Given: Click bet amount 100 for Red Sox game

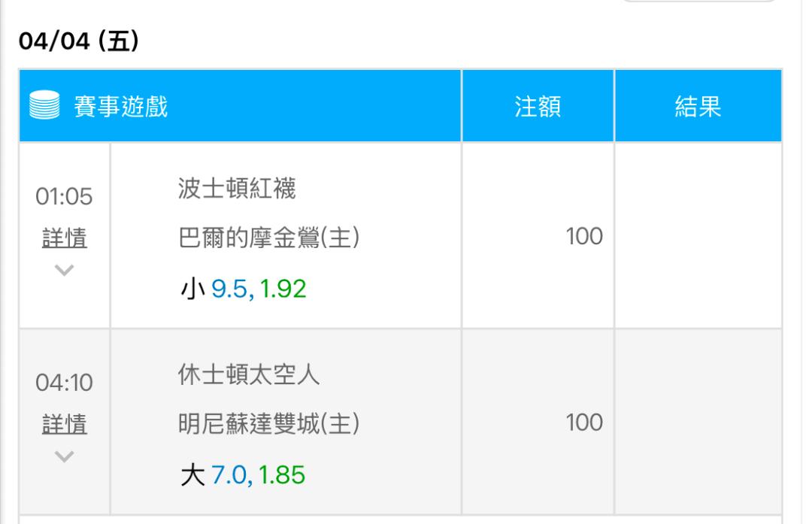Looking at the screenshot, I should [x=584, y=236].
